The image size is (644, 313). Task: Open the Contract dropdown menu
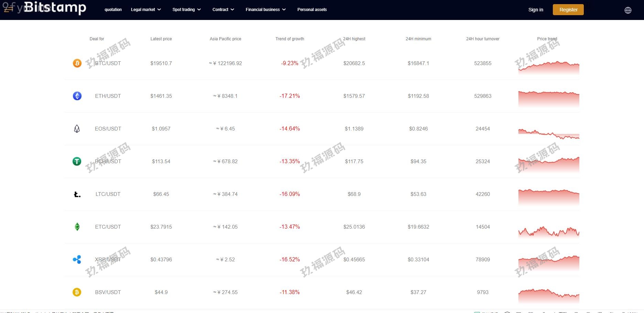[223, 10]
